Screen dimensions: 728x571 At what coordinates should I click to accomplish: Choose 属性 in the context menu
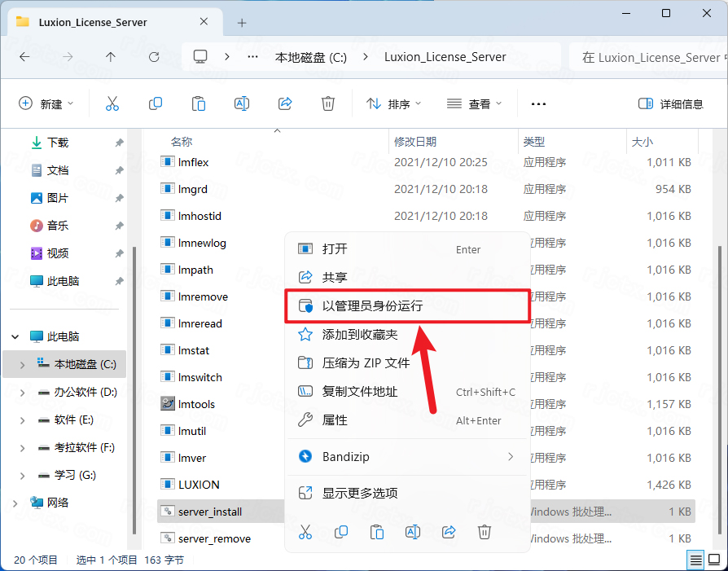pyautogui.click(x=407, y=420)
